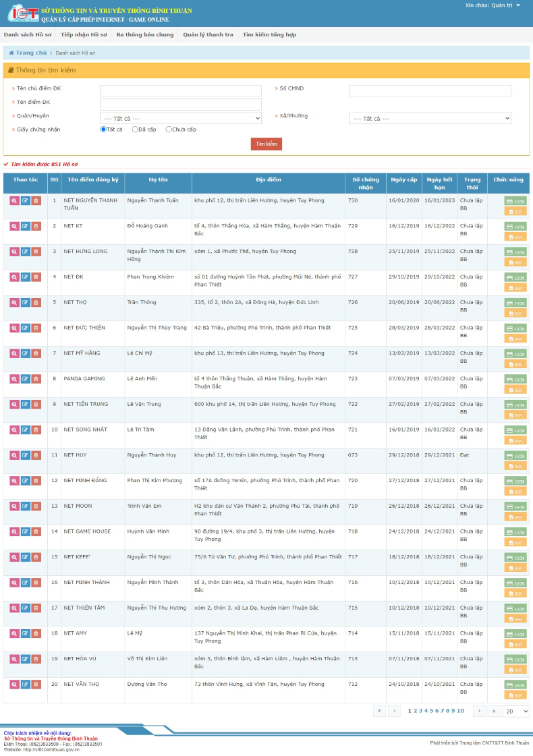533x756 pixels.
Task: Click the 'Số CMND' input field
Action: coord(430,91)
